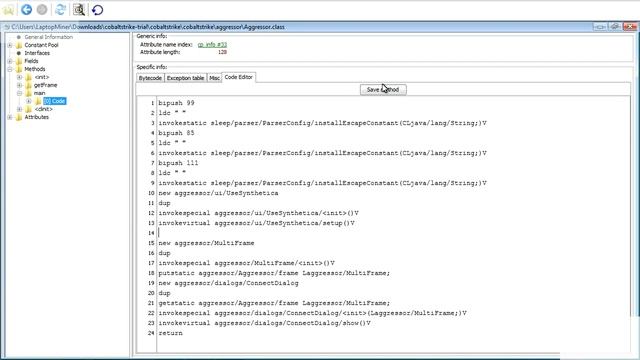Collapse the main method node

point(19,93)
